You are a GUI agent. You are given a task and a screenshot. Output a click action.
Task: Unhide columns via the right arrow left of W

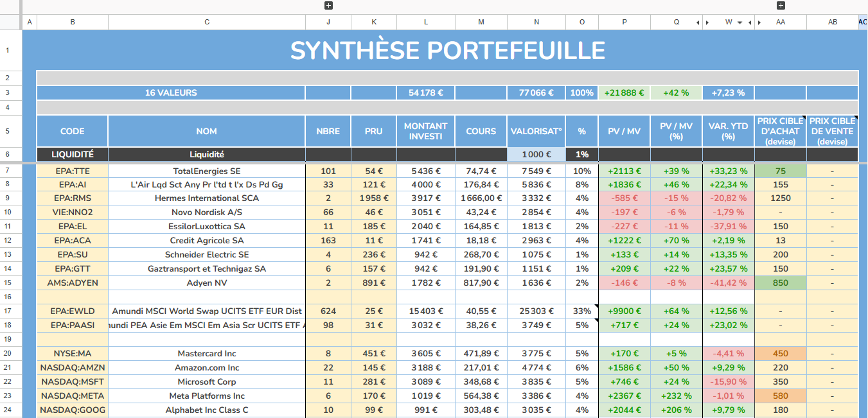(x=707, y=22)
